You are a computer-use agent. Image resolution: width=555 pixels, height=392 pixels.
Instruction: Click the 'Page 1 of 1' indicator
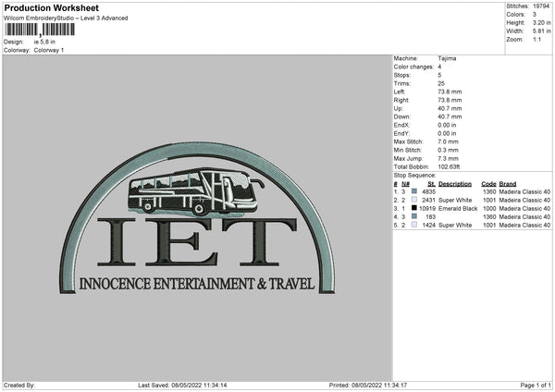tap(536, 385)
